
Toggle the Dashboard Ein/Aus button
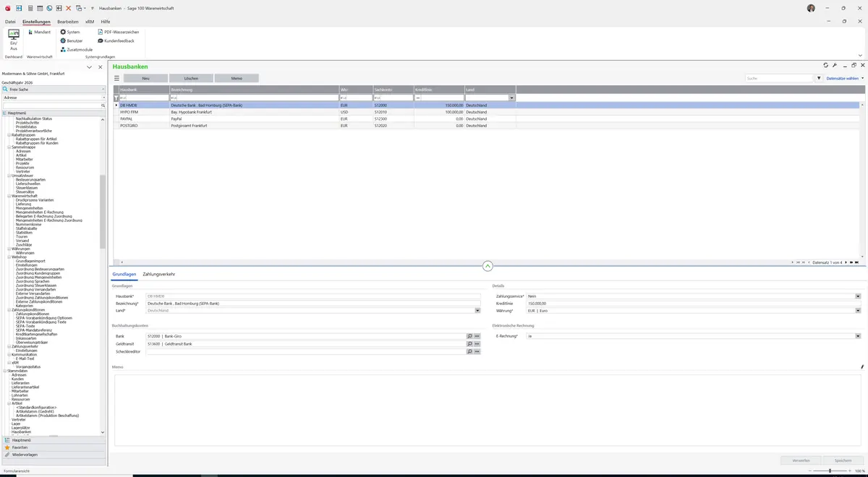[13, 40]
